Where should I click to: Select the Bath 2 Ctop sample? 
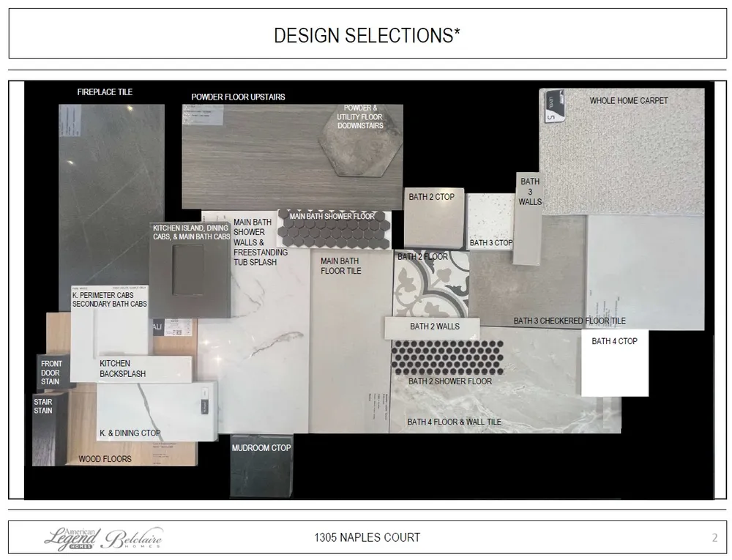click(x=433, y=218)
